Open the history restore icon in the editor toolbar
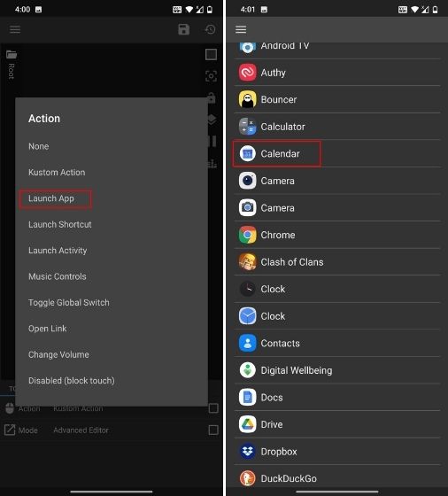The image size is (448, 496). point(210,29)
